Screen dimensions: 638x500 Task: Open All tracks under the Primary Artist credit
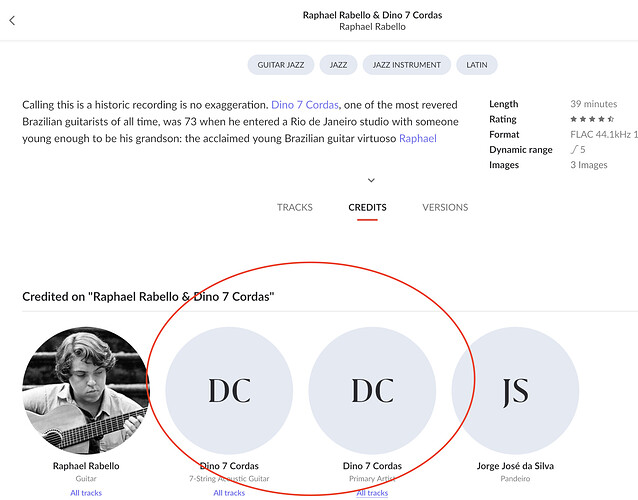click(x=372, y=493)
